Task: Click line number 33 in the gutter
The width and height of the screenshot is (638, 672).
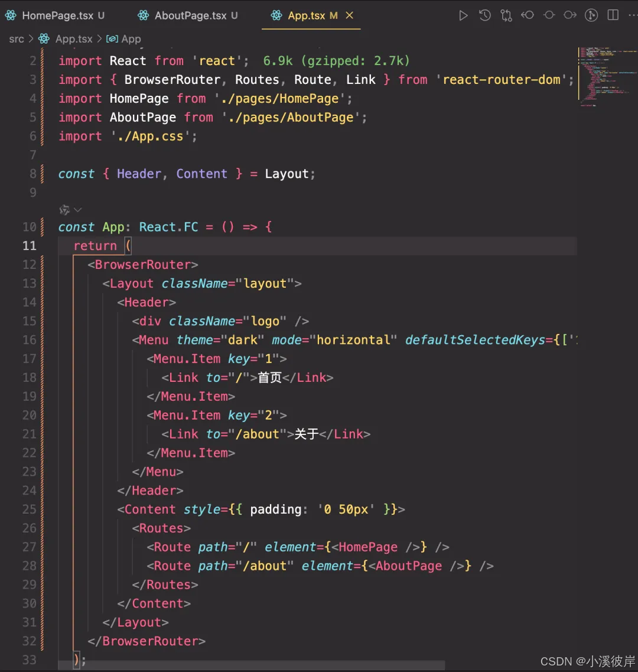Action: pyautogui.click(x=30, y=660)
